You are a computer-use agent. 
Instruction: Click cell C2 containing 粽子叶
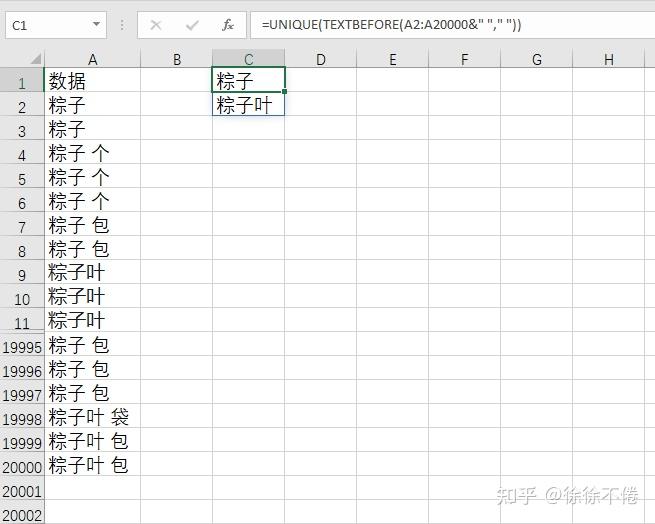(248, 105)
